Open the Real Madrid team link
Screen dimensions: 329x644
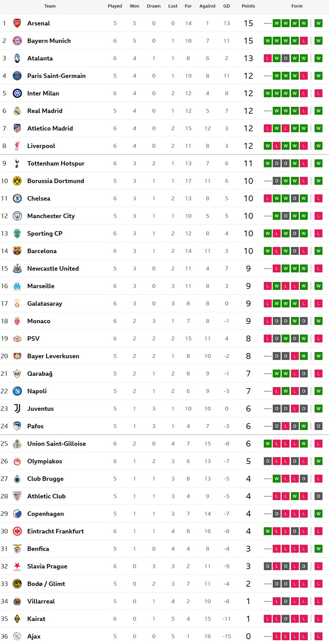coord(45,111)
